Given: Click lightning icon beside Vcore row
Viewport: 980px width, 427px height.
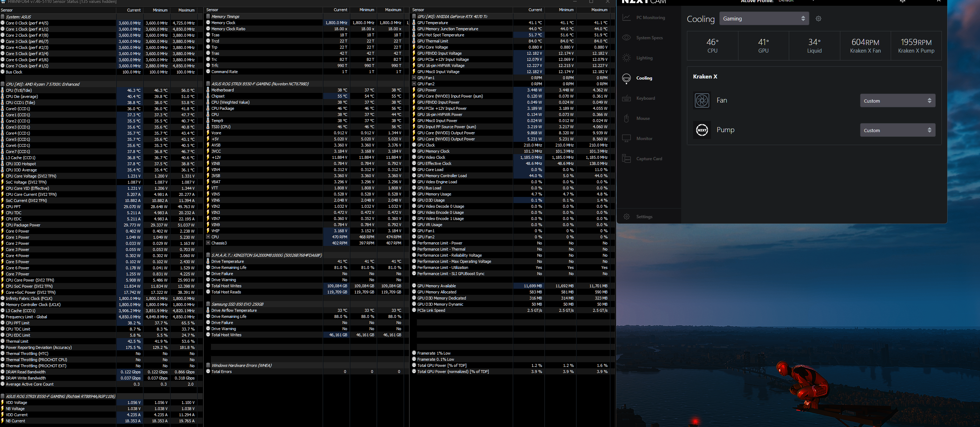Looking at the screenshot, I should (x=208, y=133).
